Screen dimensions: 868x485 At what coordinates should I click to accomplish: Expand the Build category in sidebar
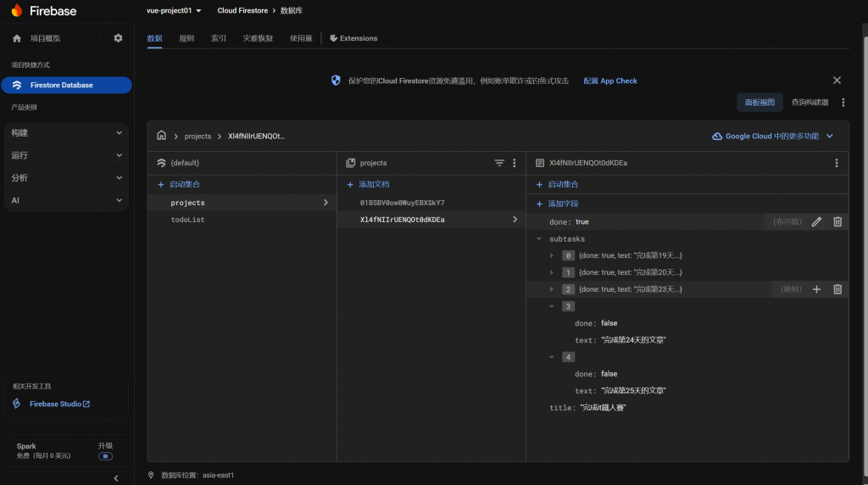(x=66, y=133)
